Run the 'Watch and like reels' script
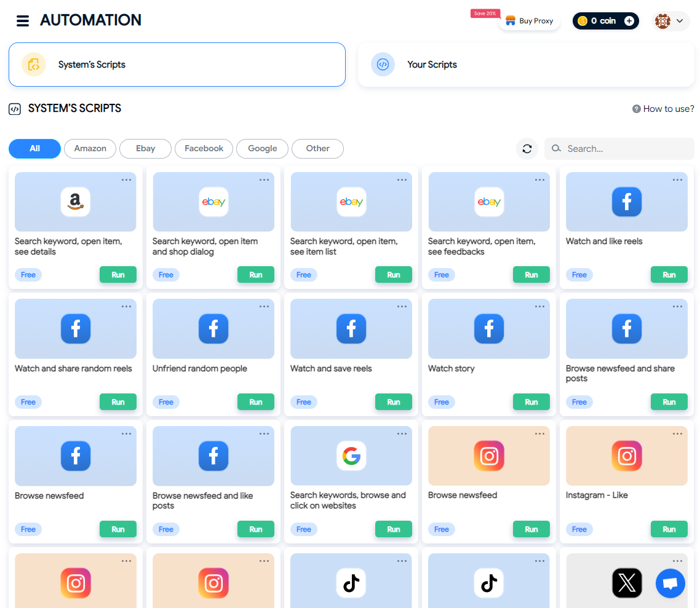 click(669, 275)
